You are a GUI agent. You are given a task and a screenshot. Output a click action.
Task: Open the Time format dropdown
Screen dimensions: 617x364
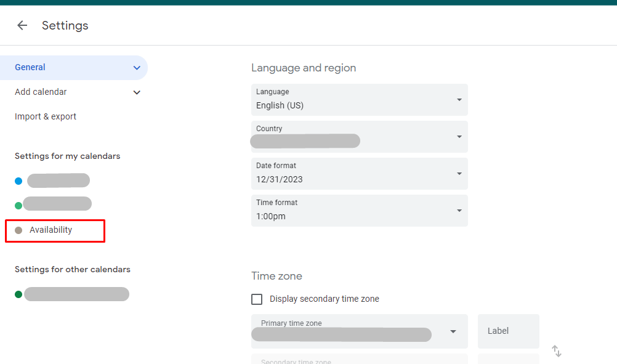tap(359, 211)
